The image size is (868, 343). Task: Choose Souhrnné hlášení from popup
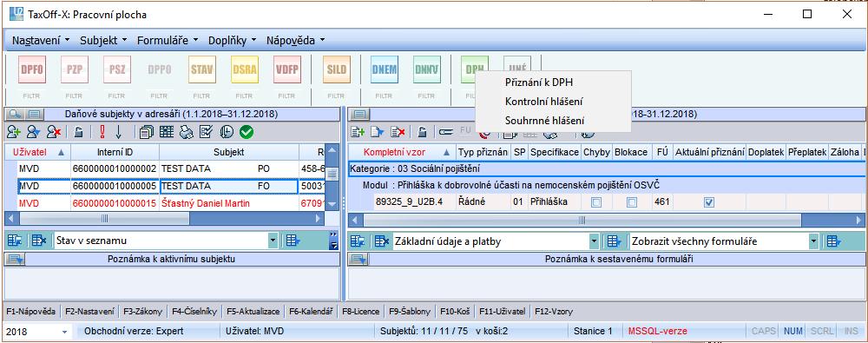pyautogui.click(x=545, y=120)
